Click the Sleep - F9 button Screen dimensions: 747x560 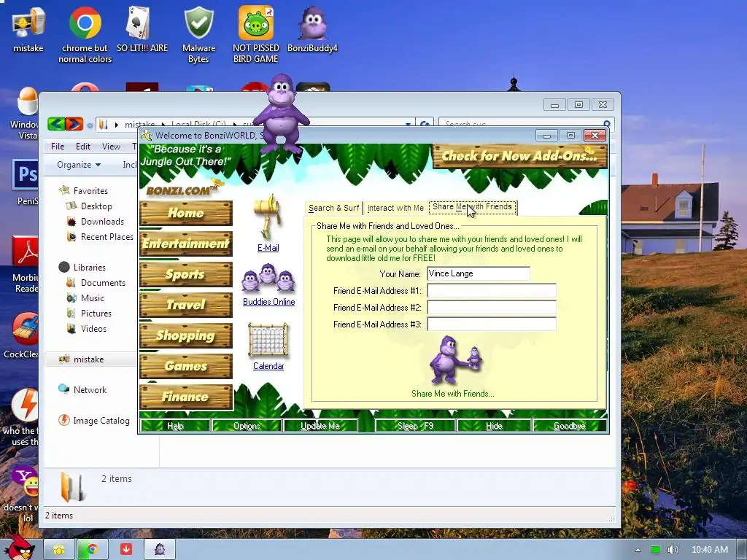[415, 426]
